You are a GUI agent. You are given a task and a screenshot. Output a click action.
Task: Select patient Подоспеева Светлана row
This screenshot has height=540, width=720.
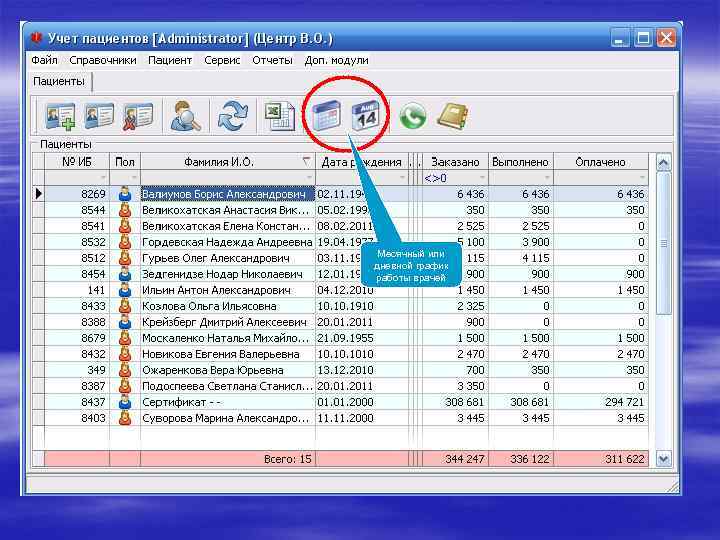228,386
